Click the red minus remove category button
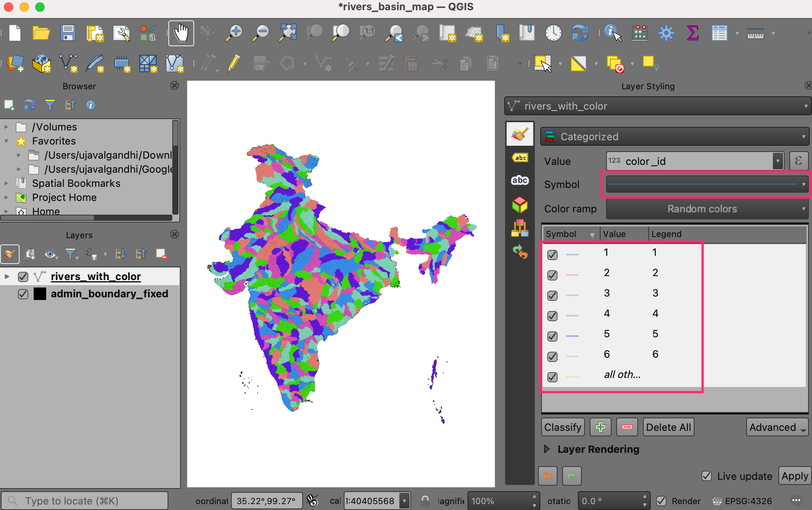This screenshot has width=812, height=510. pyautogui.click(x=627, y=427)
